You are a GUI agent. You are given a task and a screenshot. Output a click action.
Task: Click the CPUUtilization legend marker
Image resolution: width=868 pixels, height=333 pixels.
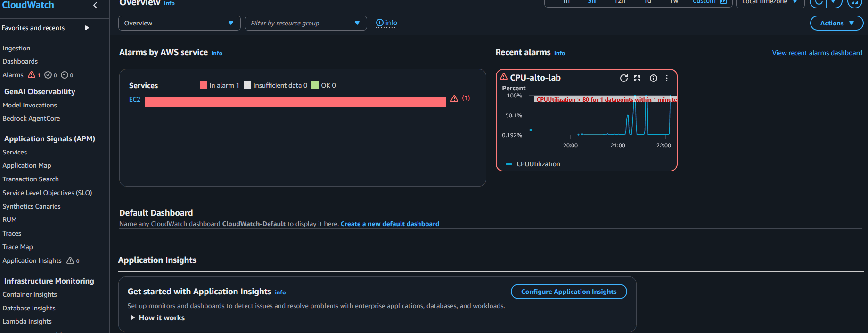[x=509, y=164]
